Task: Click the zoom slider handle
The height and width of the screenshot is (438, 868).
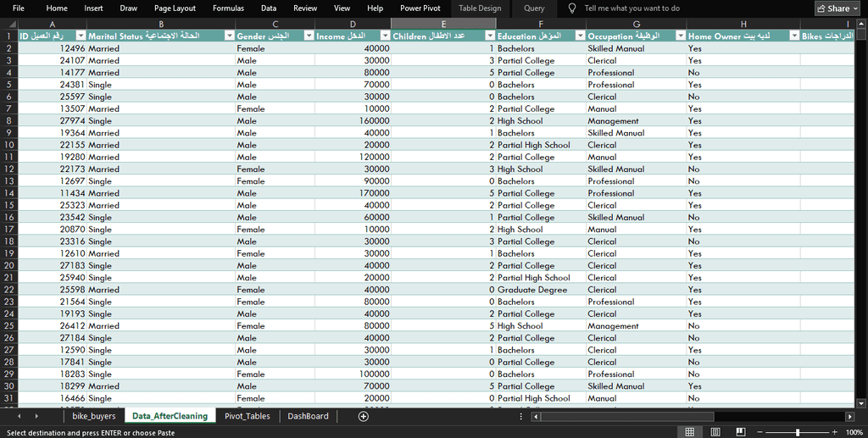Action: [x=797, y=432]
